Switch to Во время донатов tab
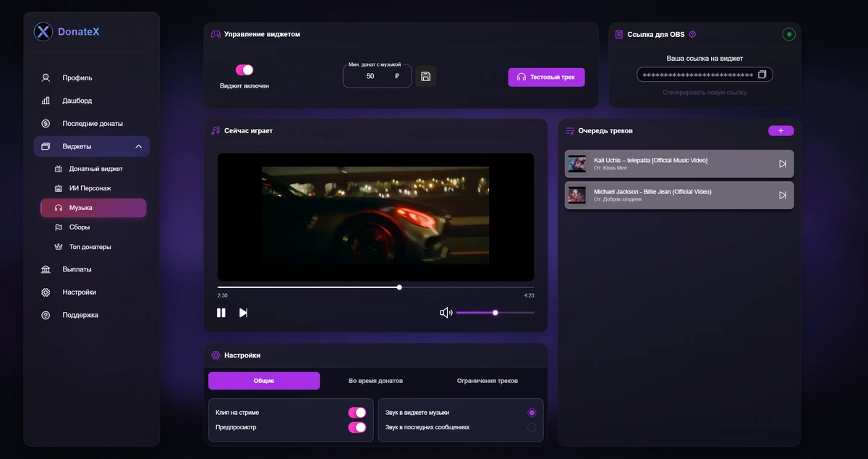The image size is (868, 459). [375, 381]
